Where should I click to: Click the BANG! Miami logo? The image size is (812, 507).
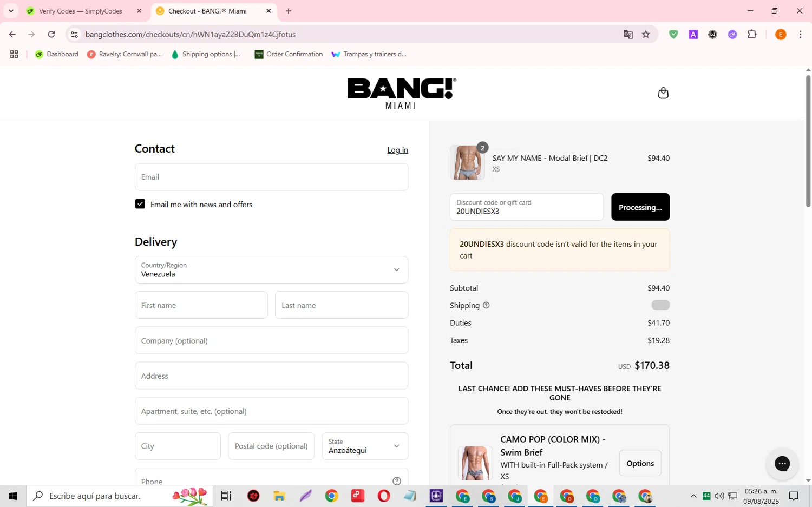[x=402, y=93]
